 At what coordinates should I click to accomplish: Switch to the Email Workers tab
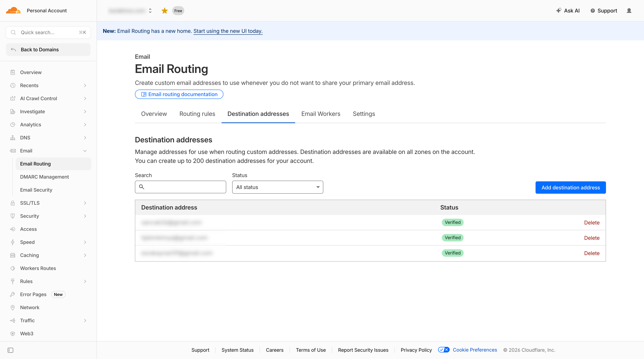[321, 114]
